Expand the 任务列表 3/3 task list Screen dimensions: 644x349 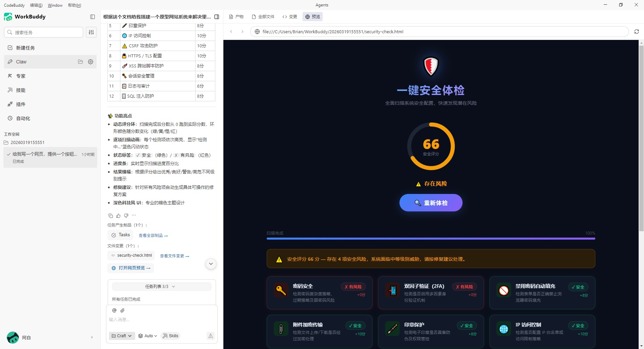pyautogui.click(x=161, y=287)
